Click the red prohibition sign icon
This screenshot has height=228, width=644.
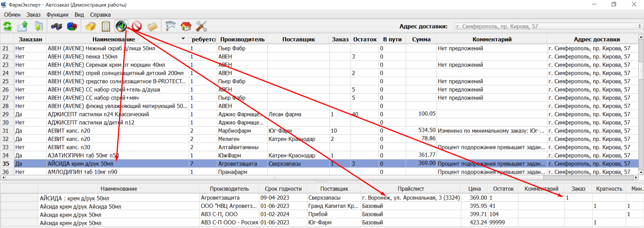point(137,26)
